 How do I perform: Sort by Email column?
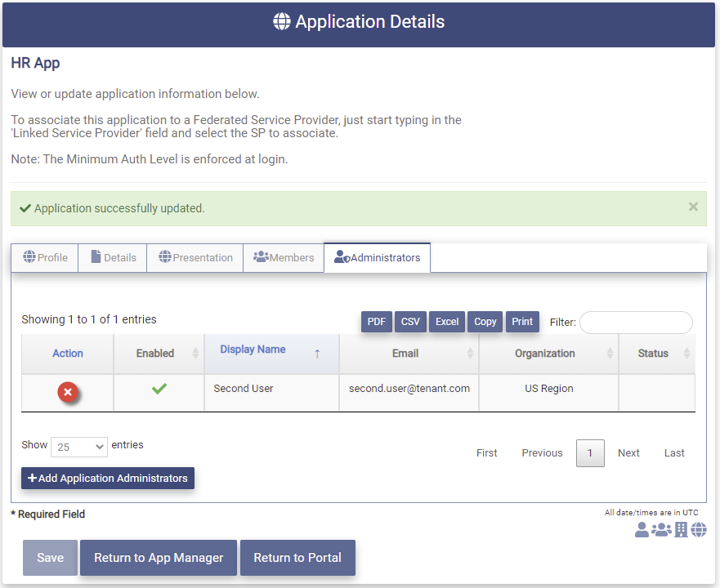click(x=409, y=354)
